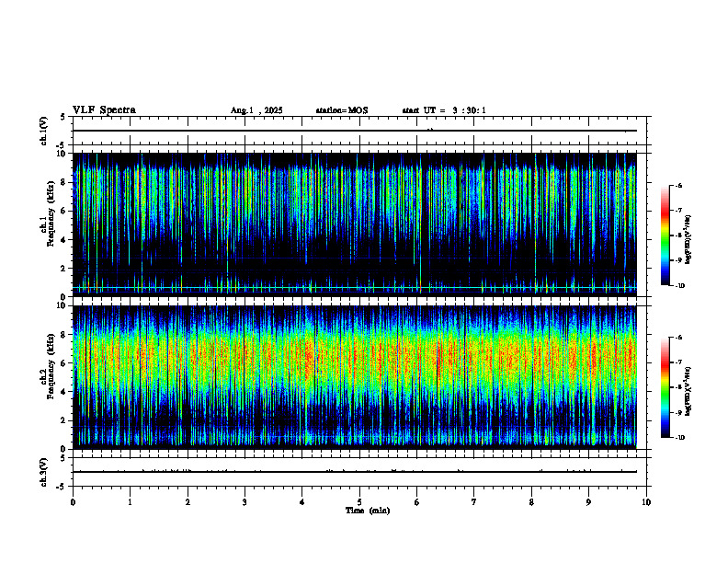Image resolution: width=728 pixels, height=563 pixels.
Task: Click the "5" tick on Time axis
Action: coord(359,502)
